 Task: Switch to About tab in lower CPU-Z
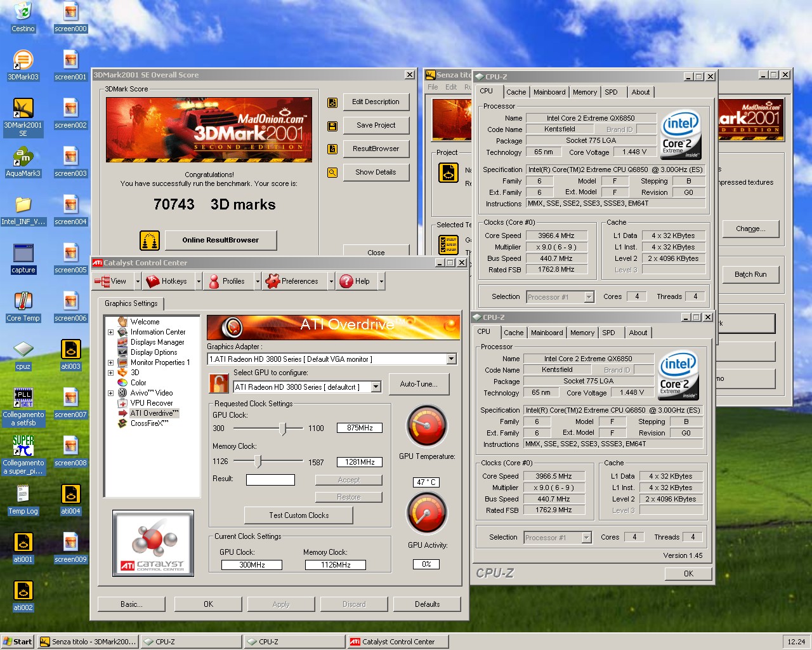click(x=638, y=333)
